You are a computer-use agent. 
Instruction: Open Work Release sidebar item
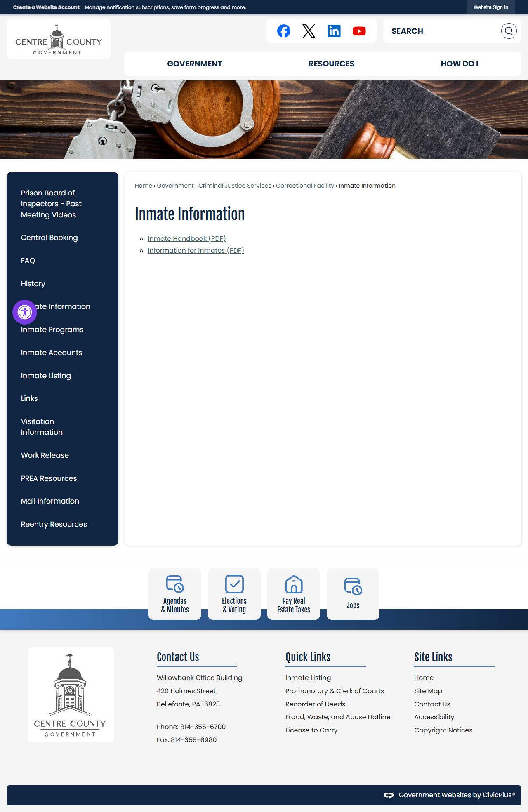coord(45,455)
